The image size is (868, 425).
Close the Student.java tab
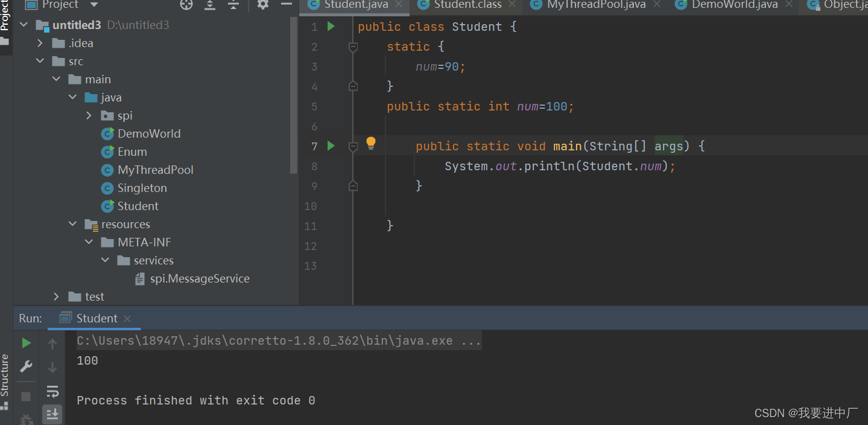[x=399, y=5]
